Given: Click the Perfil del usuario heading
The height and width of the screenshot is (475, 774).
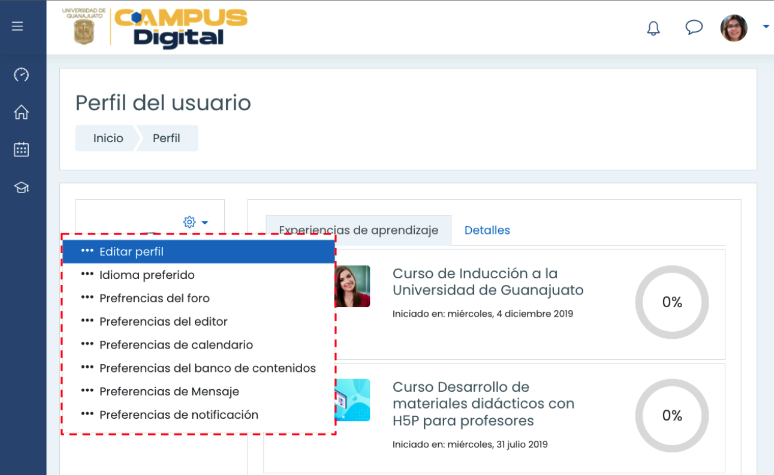Looking at the screenshot, I should tap(163, 103).
